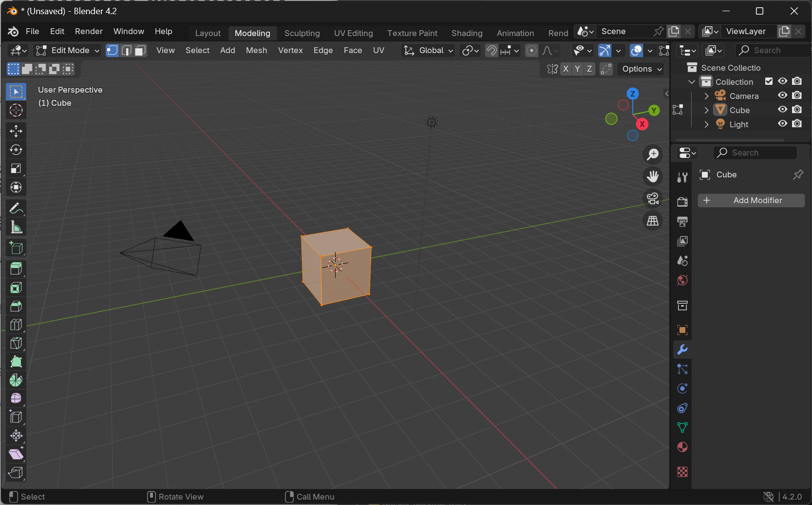Enable Vertex select mode
The width and height of the screenshot is (812, 505).
click(x=113, y=50)
